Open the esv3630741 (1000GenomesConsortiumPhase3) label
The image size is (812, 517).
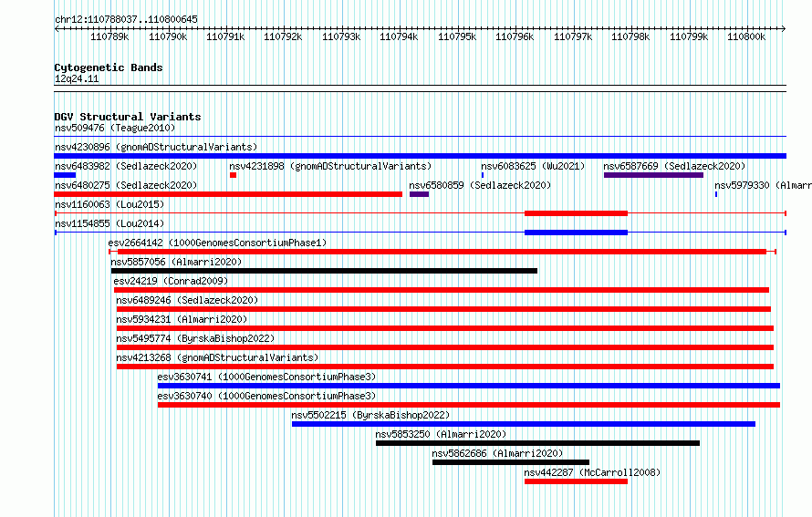click(x=266, y=377)
